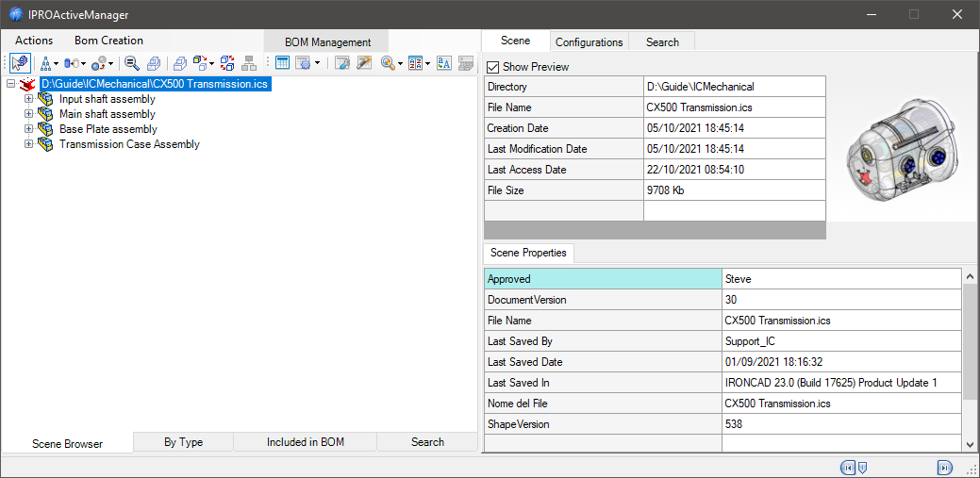Click the gray bricks icon at toolbar end
The height and width of the screenshot is (478, 980).
465,62
